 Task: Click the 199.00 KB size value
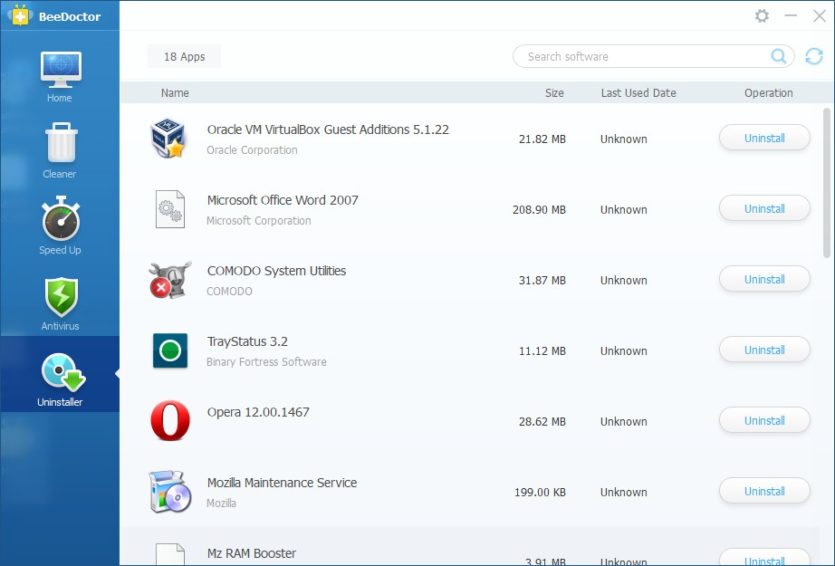(540, 493)
